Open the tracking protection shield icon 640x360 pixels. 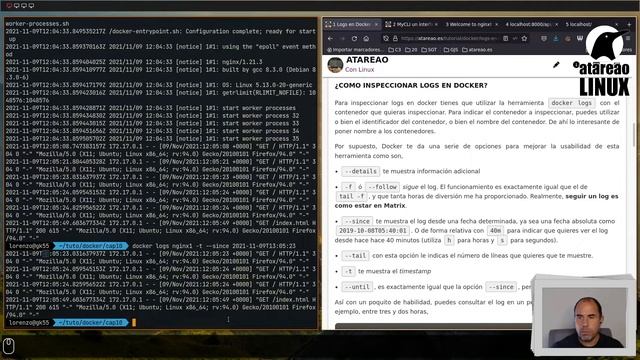(386, 38)
